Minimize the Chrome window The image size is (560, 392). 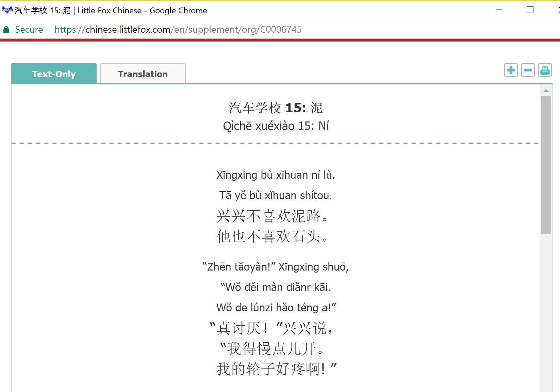click(499, 10)
